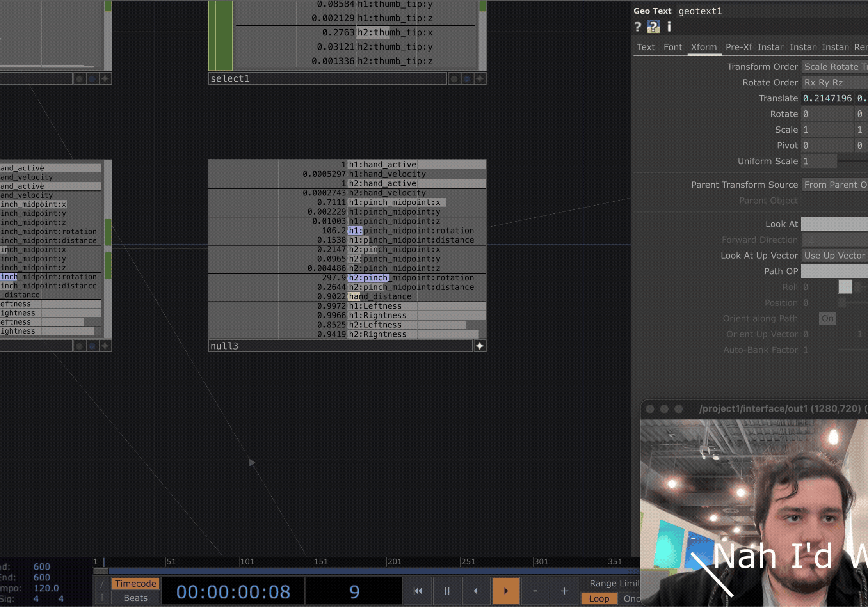Image resolution: width=868 pixels, height=607 pixels.
Task: Click the Translate X value field
Action: (x=827, y=98)
